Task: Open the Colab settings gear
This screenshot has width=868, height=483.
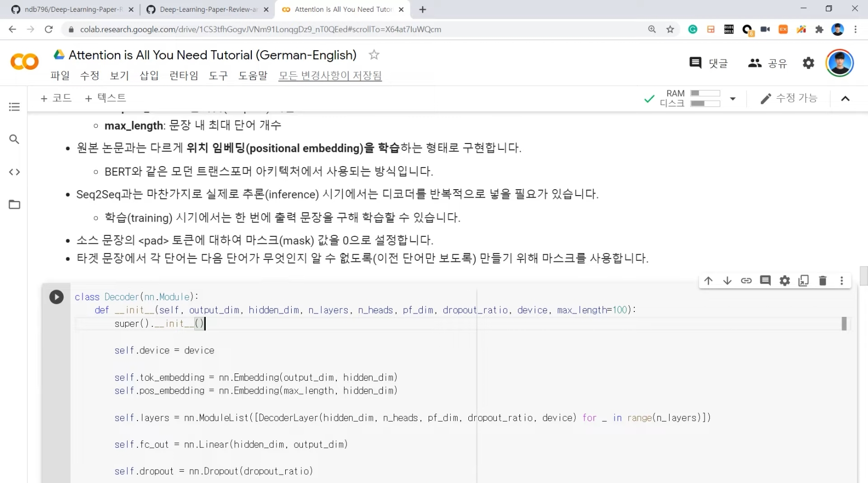Action: click(x=808, y=63)
